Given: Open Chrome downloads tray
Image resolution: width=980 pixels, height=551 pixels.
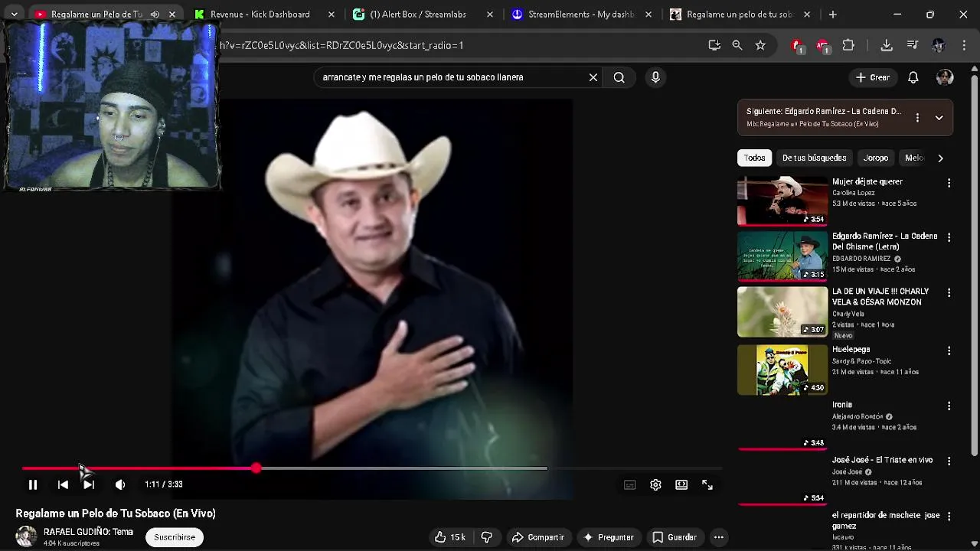Looking at the screenshot, I should pos(887,45).
